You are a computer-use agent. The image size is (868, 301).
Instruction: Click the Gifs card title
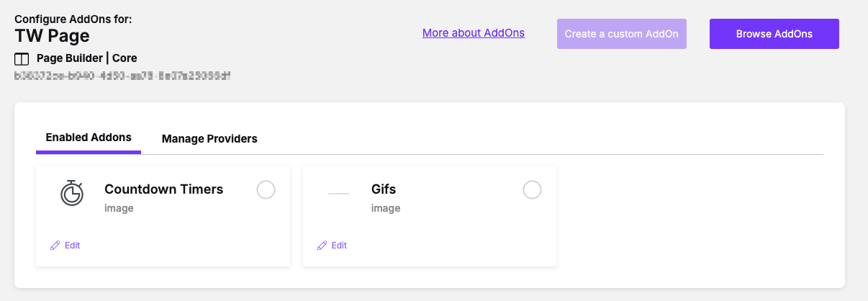click(x=384, y=189)
